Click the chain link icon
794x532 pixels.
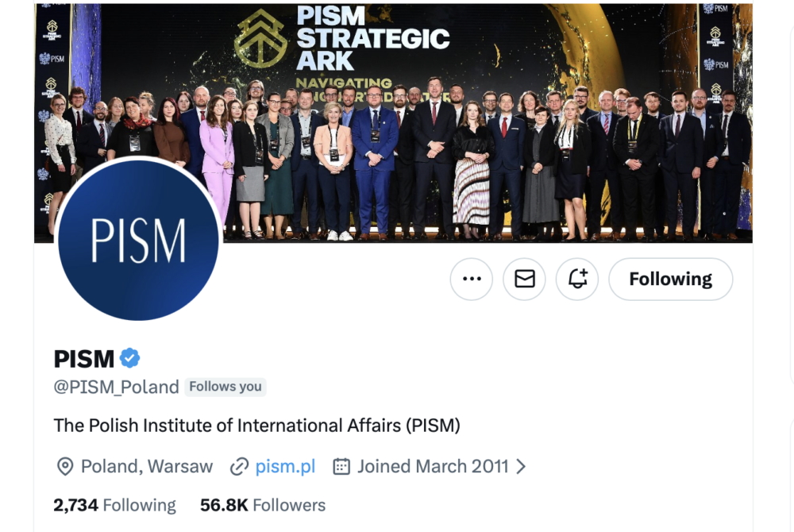click(239, 466)
